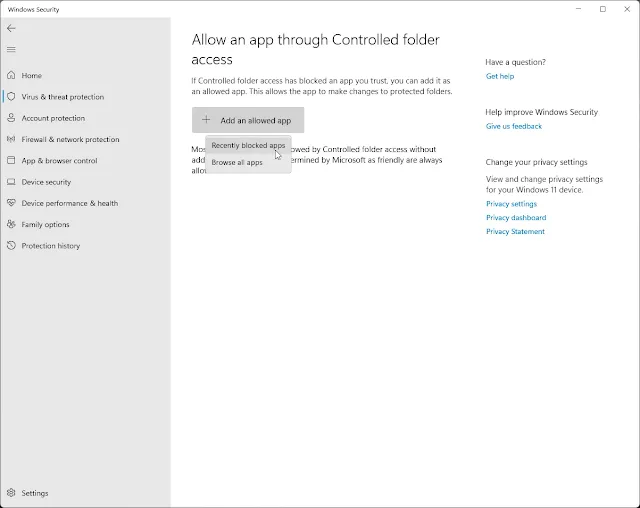The height and width of the screenshot is (508, 640).
Task: Choose Browse all apps option
Action: pos(248,162)
